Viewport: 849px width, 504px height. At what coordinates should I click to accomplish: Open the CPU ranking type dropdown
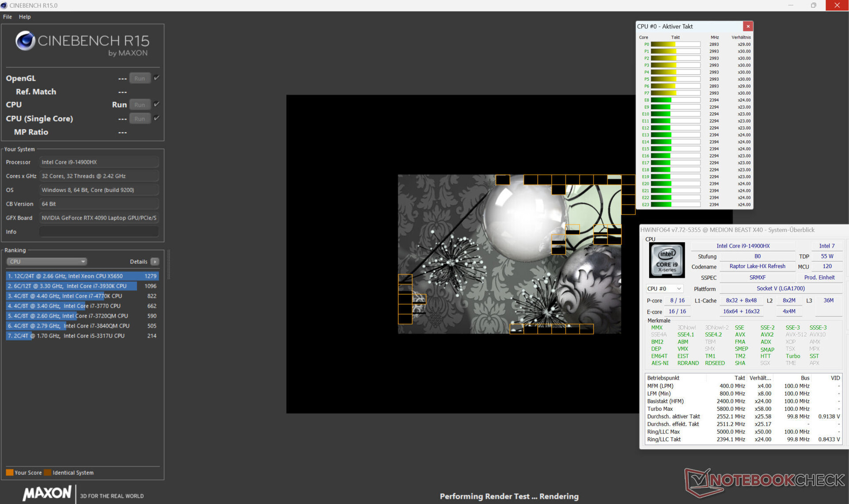tap(46, 262)
